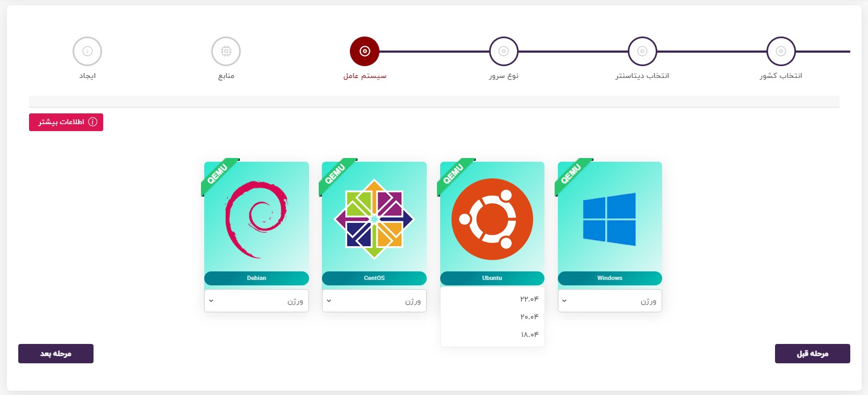Click the QEMU ribbon on Ubuntu card
Viewport: 868px width, 395px height.
click(x=455, y=175)
